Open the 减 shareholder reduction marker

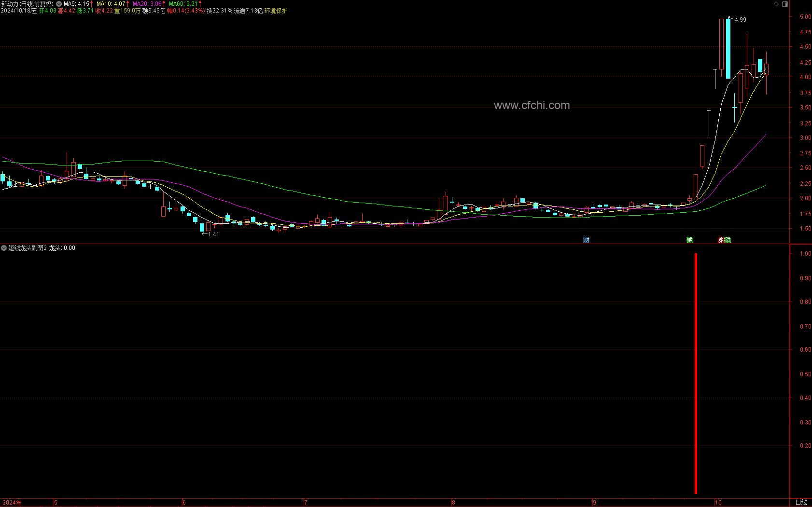click(x=689, y=240)
